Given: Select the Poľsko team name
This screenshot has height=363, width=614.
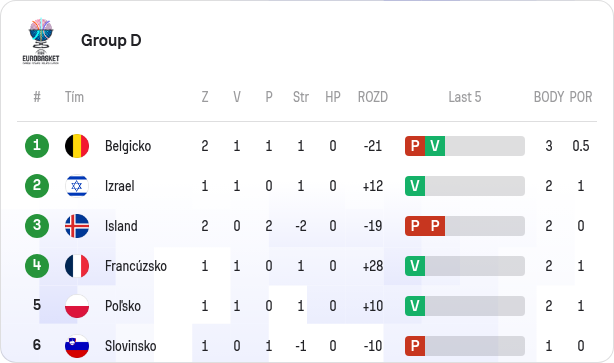Looking at the screenshot, I should pos(123,306).
